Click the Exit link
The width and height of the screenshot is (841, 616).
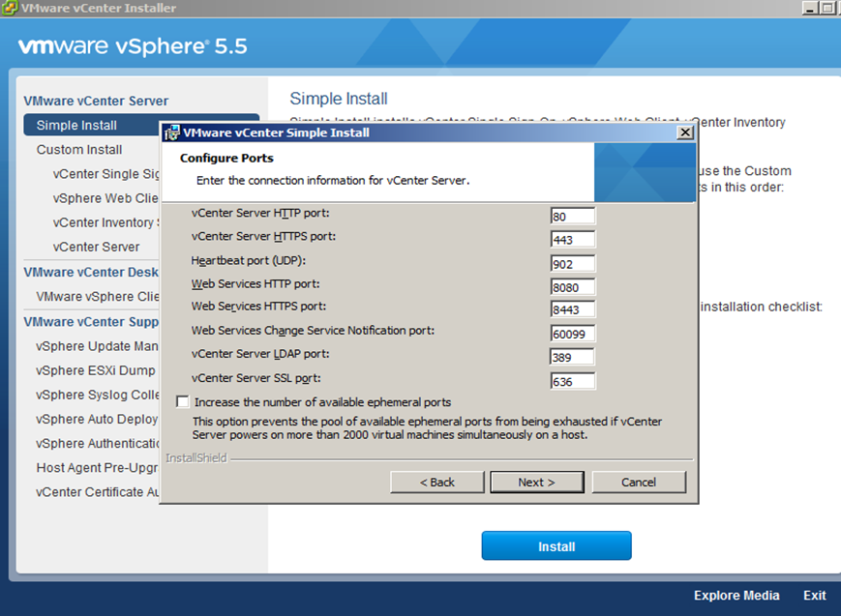pyautogui.click(x=815, y=596)
